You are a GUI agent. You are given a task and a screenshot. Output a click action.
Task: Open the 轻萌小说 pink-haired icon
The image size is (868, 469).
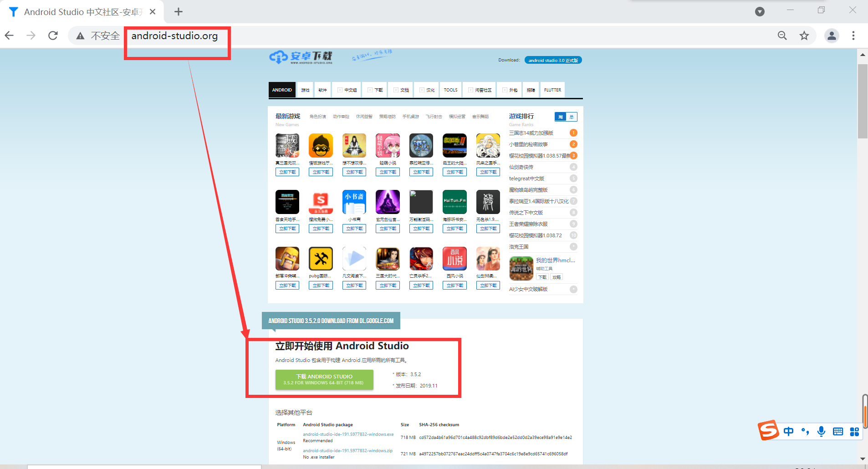(388, 145)
